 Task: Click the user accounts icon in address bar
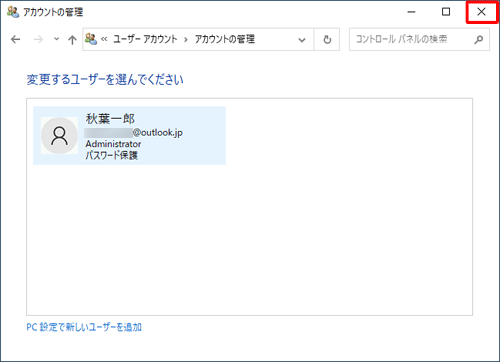[x=91, y=39]
